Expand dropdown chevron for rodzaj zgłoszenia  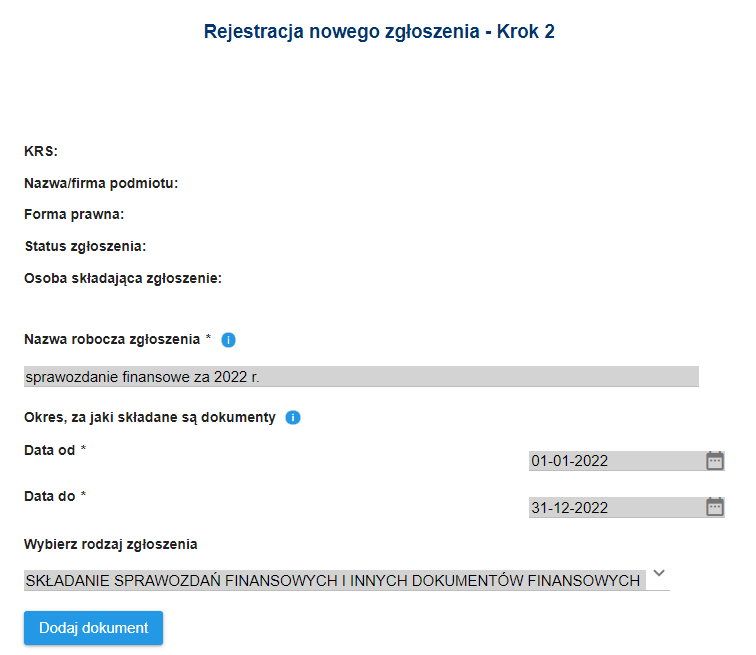(658, 575)
